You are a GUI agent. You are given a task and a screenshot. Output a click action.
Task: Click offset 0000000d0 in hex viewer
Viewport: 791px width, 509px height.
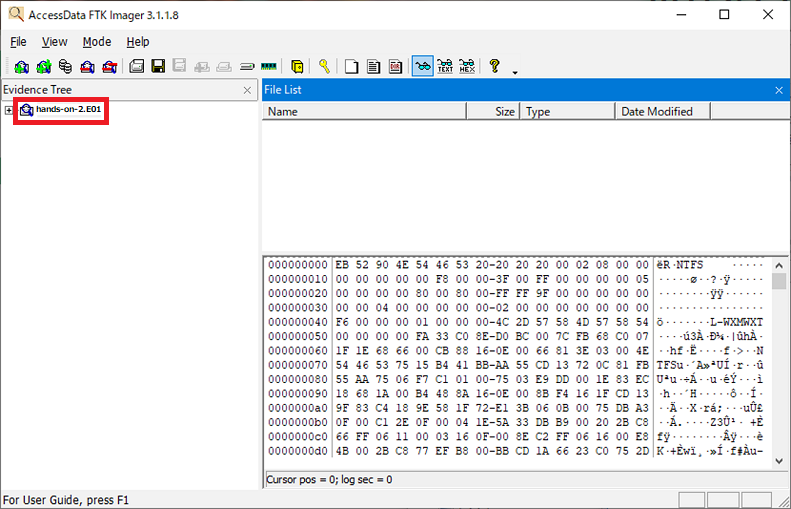tap(298, 451)
